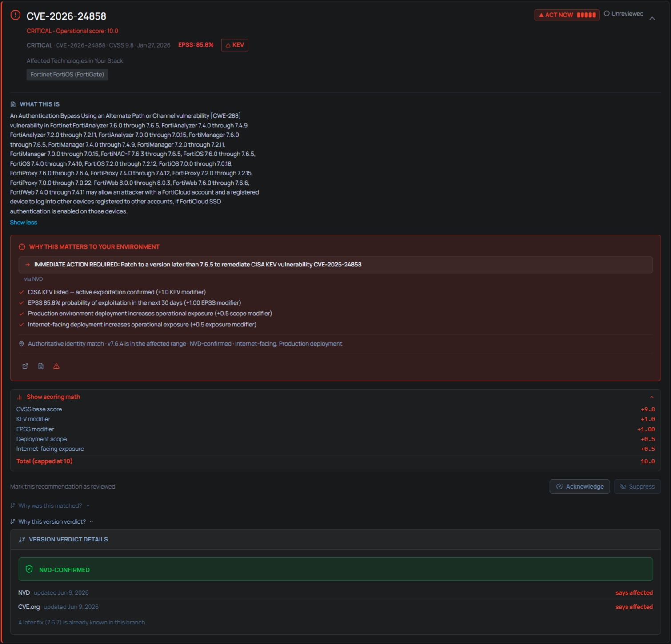Click the CRITICAL - Operational score: 10.0 text
Viewport: 671px width, 644px height.
[72, 31]
